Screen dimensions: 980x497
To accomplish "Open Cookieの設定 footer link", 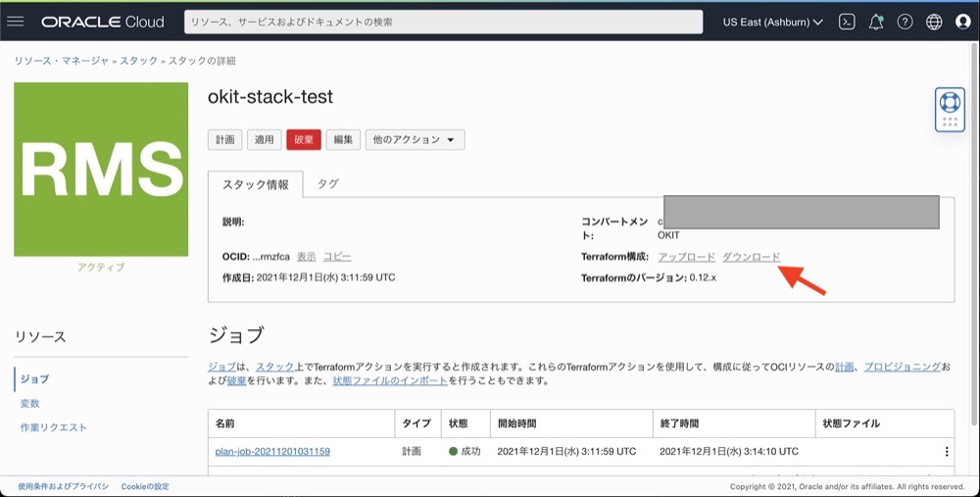I will click(145, 486).
